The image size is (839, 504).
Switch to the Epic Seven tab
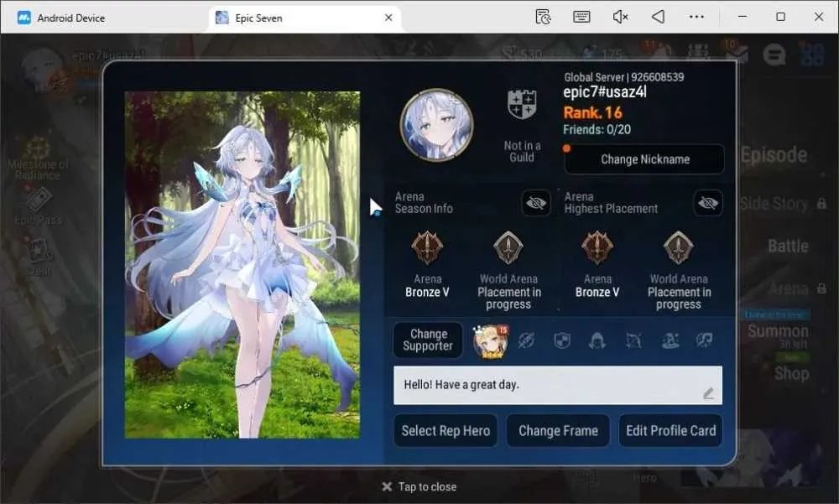304,18
